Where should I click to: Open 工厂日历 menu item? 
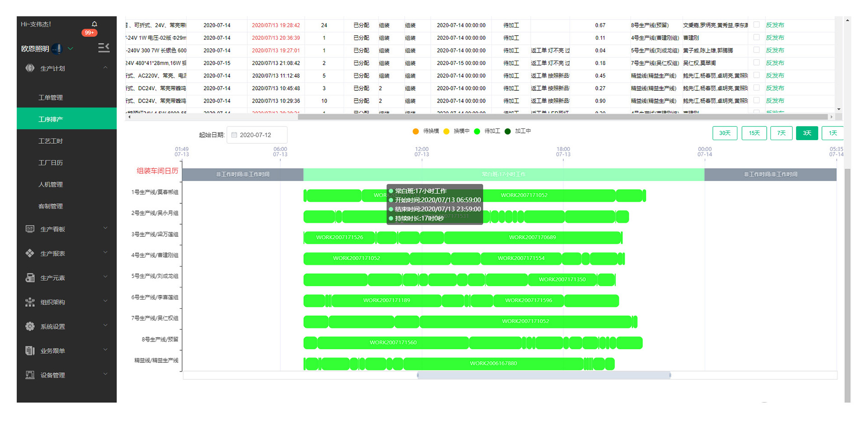pos(66,163)
